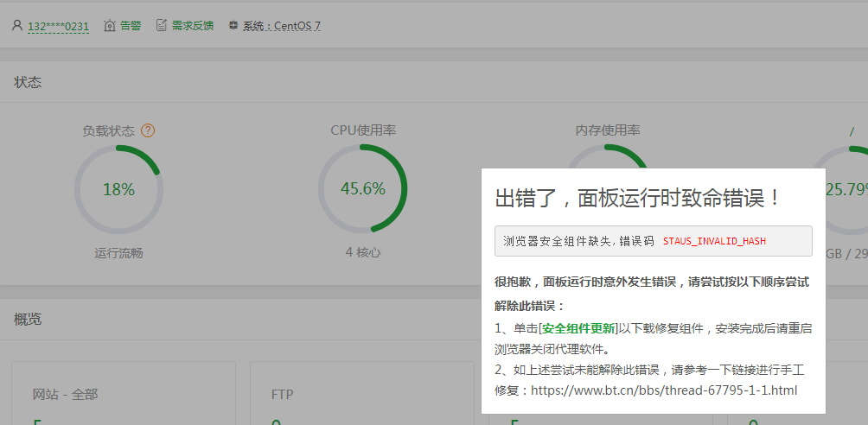
Task: Click the bt.cn thread-67795 repair URL
Action: (x=664, y=390)
